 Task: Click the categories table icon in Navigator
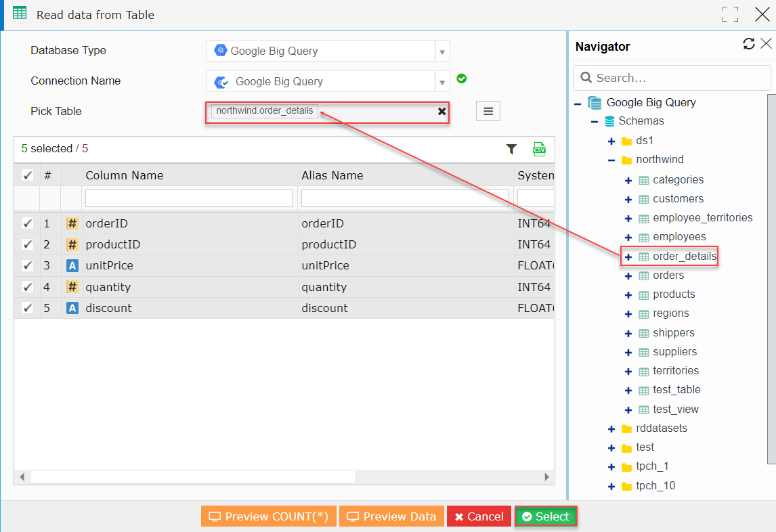643,180
